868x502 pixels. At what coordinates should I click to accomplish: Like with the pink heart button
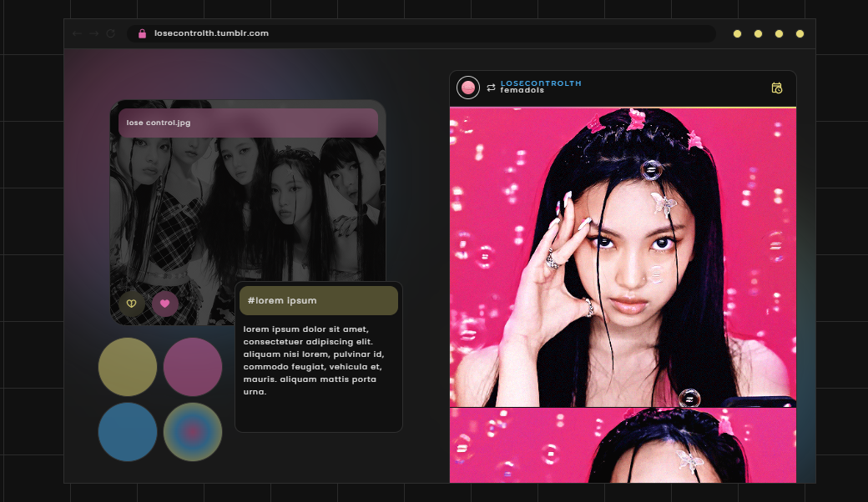click(x=164, y=304)
